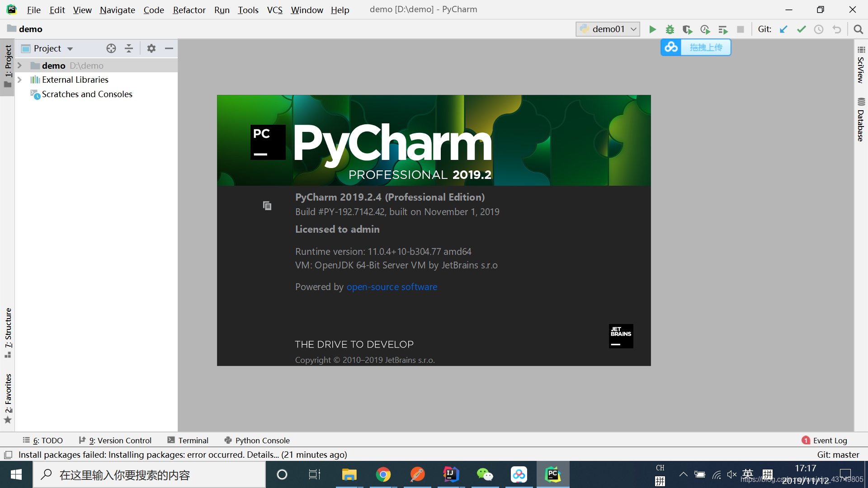868x488 pixels.
Task: Hide the Project tool window
Action: tap(169, 48)
